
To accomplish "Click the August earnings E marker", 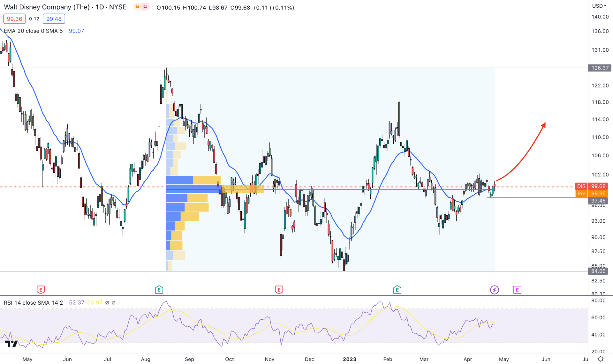I will pos(159,290).
